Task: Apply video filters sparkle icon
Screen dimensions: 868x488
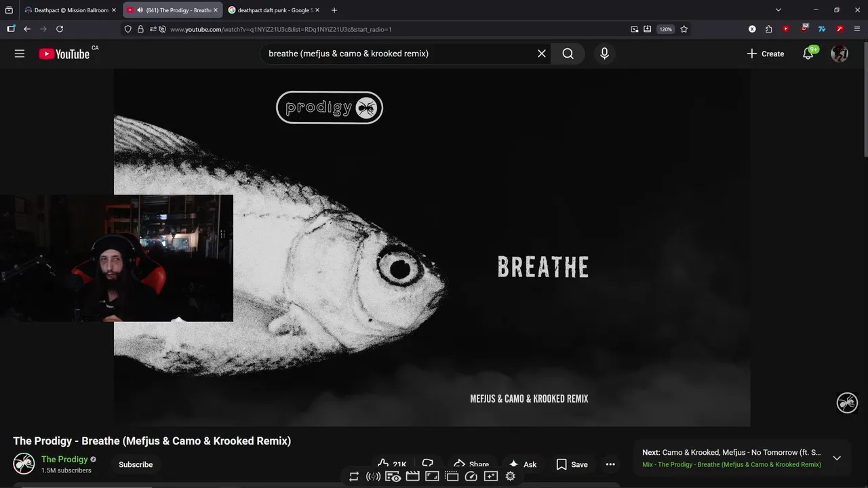Action: point(491,476)
